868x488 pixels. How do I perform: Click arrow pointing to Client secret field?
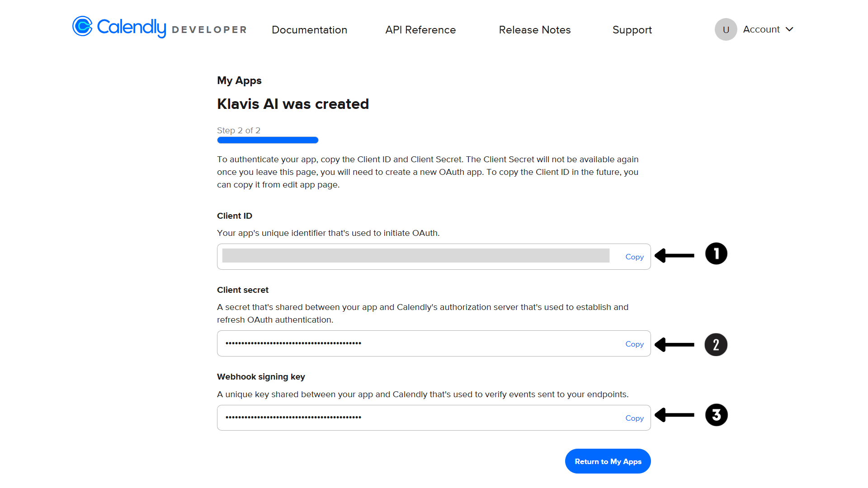pyautogui.click(x=675, y=345)
